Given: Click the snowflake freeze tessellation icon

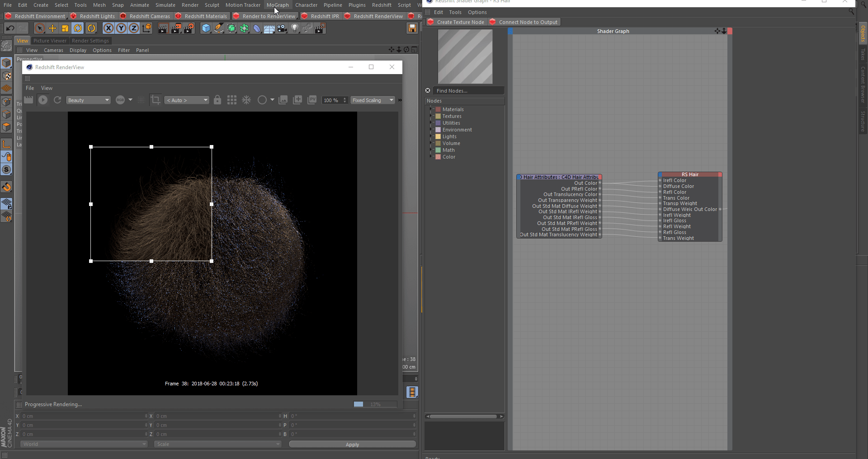Looking at the screenshot, I should pos(246,100).
